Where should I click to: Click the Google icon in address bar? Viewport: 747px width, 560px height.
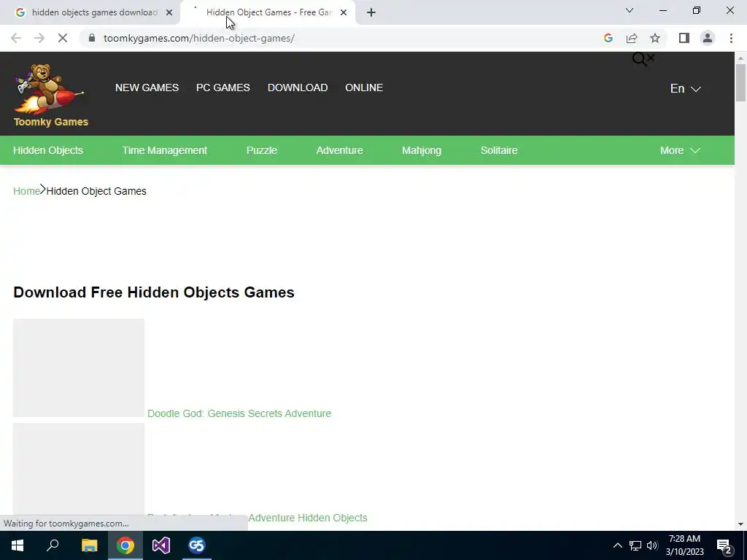[608, 38]
